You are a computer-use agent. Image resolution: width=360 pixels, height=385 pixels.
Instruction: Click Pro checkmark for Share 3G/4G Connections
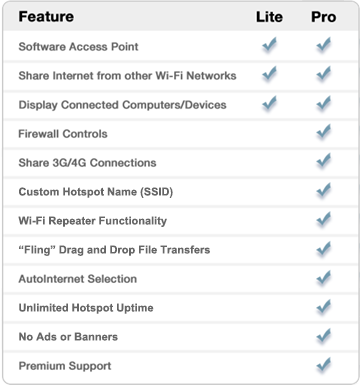tap(323, 160)
